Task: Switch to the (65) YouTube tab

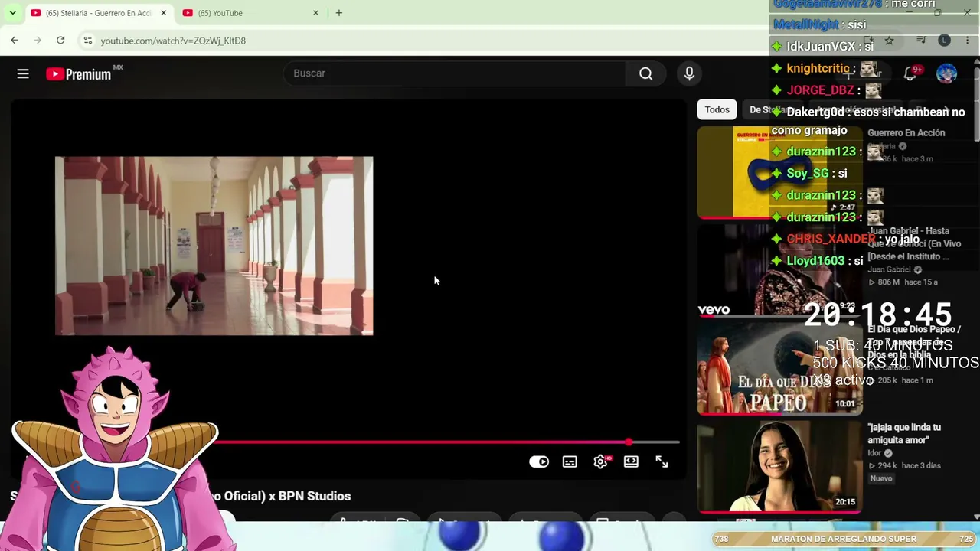Action: point(252,13)
